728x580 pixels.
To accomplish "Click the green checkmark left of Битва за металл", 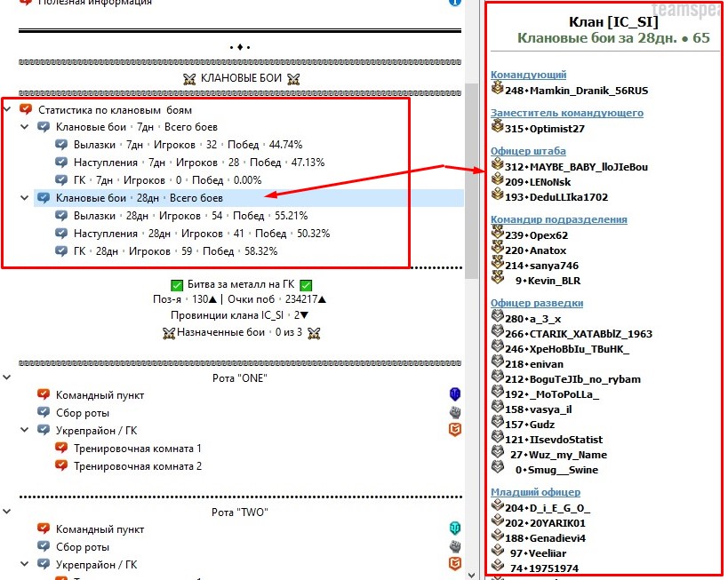I will (x=176, y=285).
